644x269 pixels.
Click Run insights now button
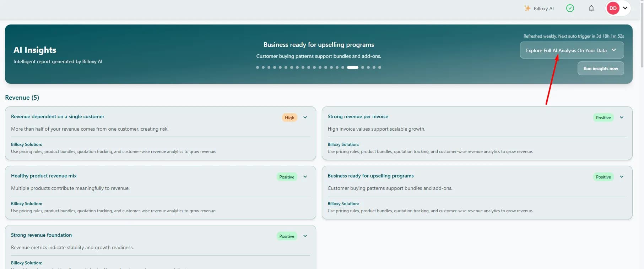pyautogui.click(x=601, y=68)
